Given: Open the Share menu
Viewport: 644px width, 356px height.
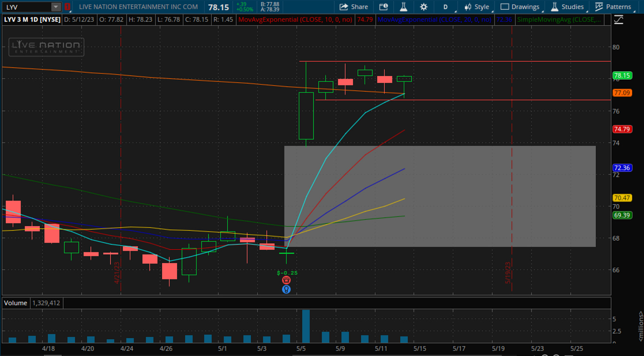Looking at the screenshot, I should tap(354, 7).
